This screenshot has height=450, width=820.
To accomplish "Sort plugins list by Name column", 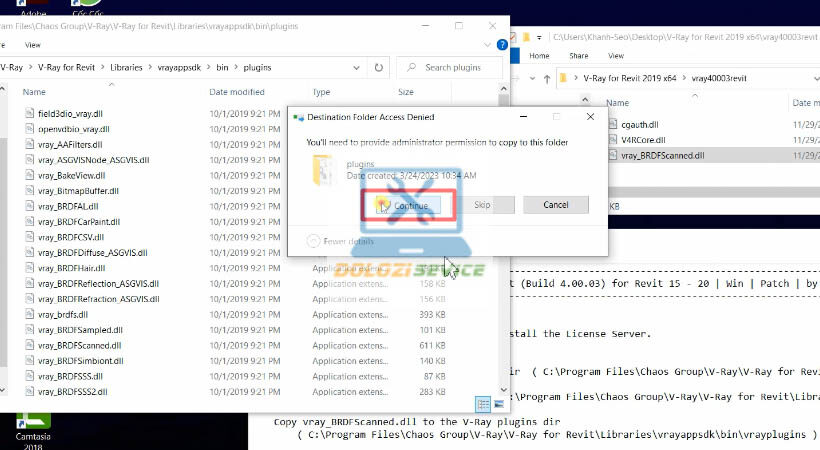I will 34,92.
